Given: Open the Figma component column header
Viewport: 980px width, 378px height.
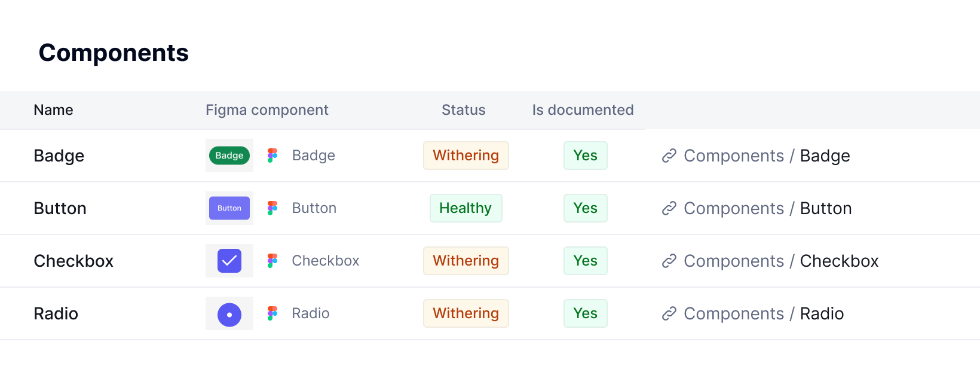Looking at the screenshot, I should click(x=267, y=110).
